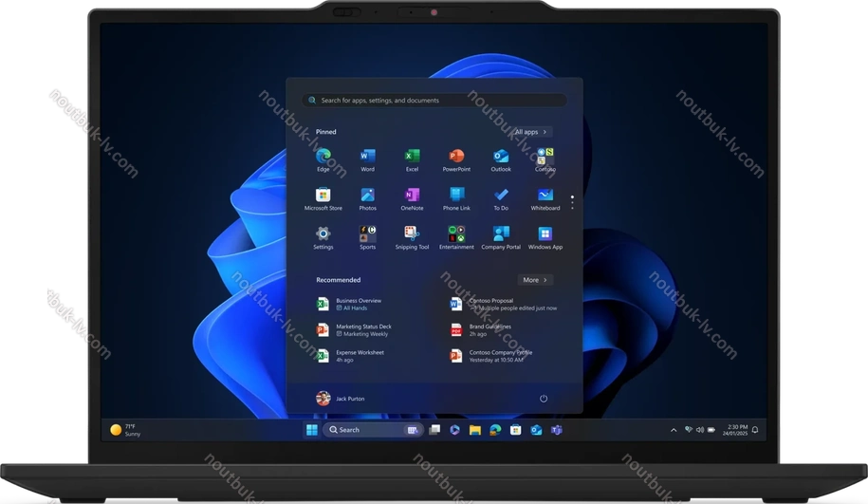The image size is (868, 504).
Task: Open the volume control in system tray
Action: pos(700,430)
